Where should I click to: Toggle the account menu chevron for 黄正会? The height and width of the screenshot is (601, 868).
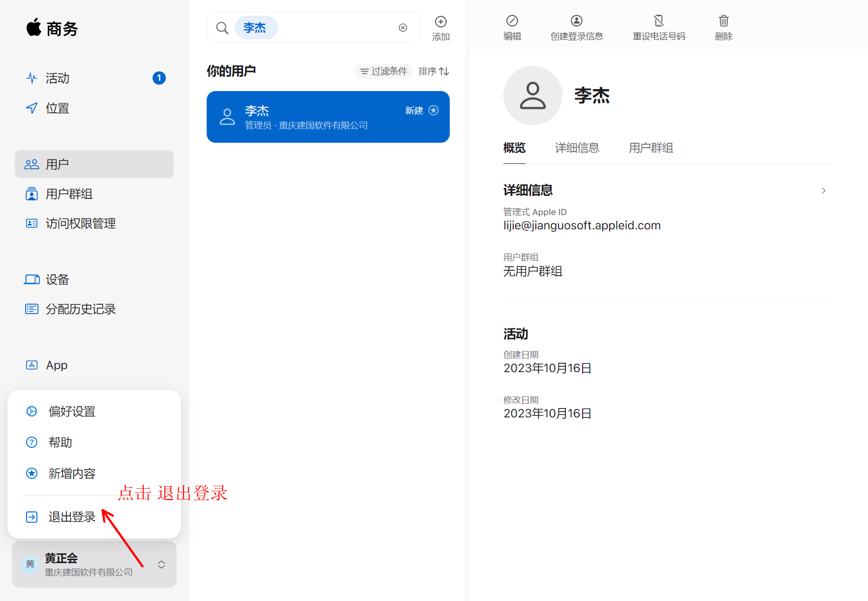(x=161, y=565)
